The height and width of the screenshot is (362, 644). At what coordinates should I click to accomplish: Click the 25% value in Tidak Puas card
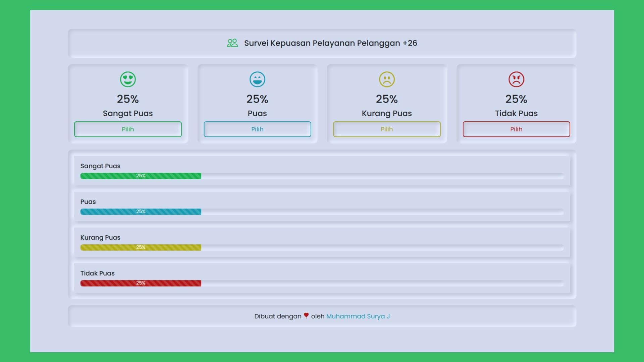516,99
